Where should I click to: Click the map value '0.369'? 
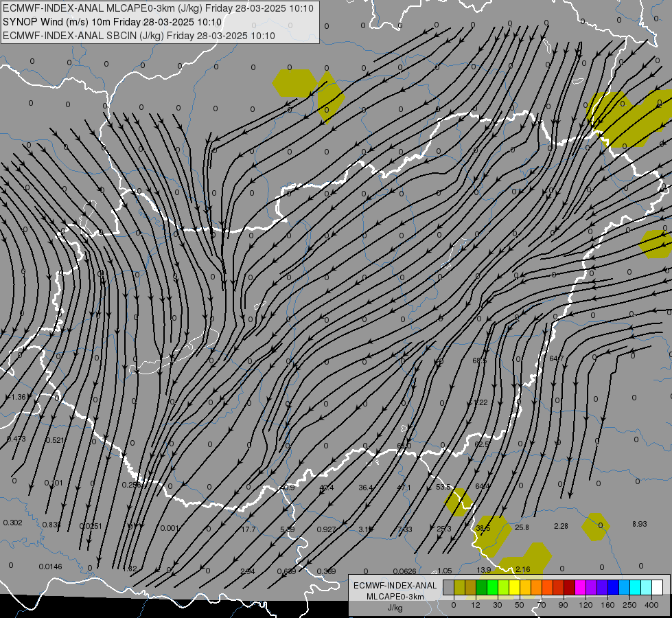pyautogui.click(x=326, y=571)
